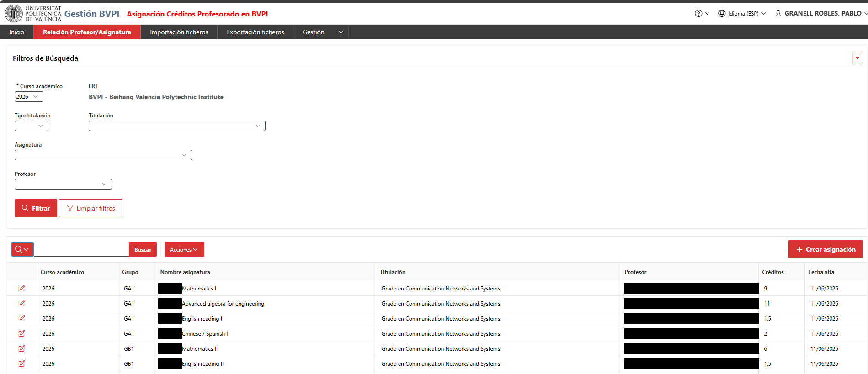The height and width of the screenshot is (374, 868).
Task: Click the Universitat Politècnica de València logo
Action: coord(33,13)
